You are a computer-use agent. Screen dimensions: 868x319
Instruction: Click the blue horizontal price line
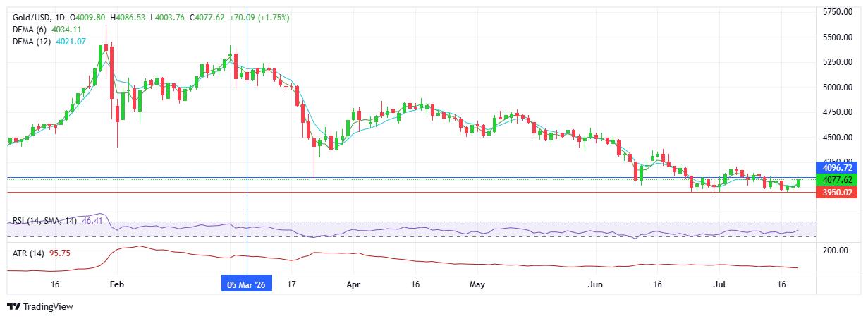coord(409,177)
